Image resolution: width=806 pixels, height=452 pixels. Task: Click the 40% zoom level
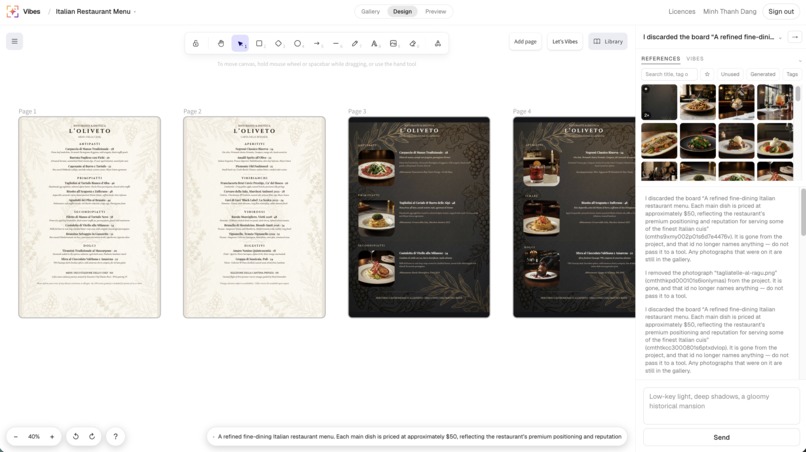point(34,437)
